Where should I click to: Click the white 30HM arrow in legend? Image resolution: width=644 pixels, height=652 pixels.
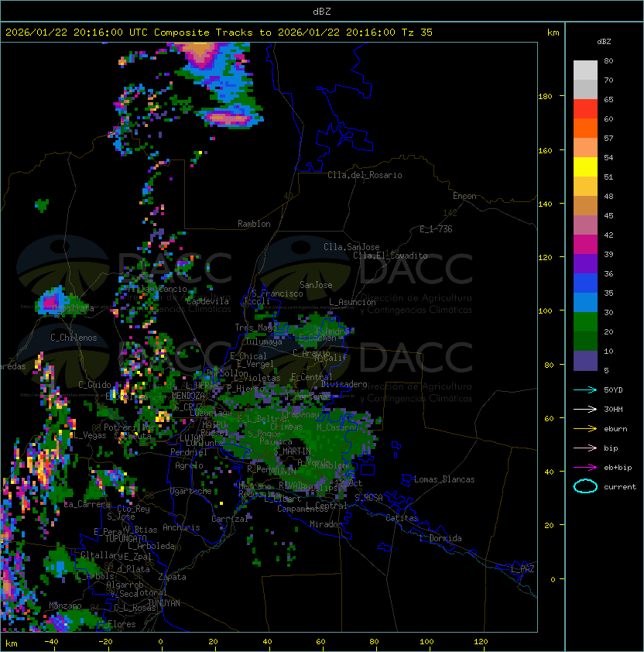point(585,409)
